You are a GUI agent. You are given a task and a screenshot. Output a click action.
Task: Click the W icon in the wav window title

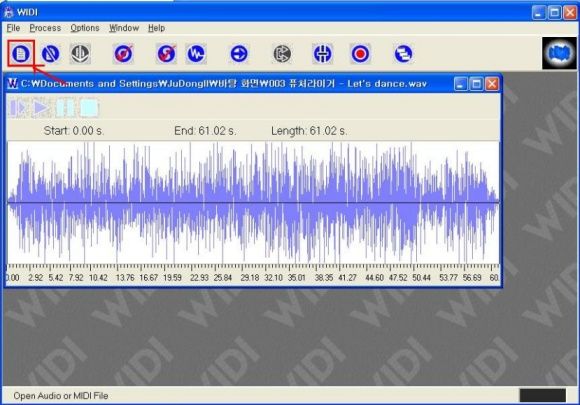[13, 84]
